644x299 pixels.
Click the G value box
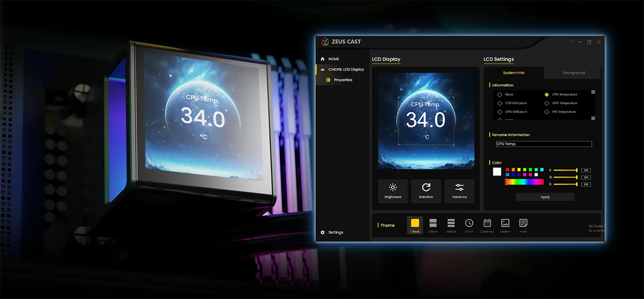click(586, 178)
